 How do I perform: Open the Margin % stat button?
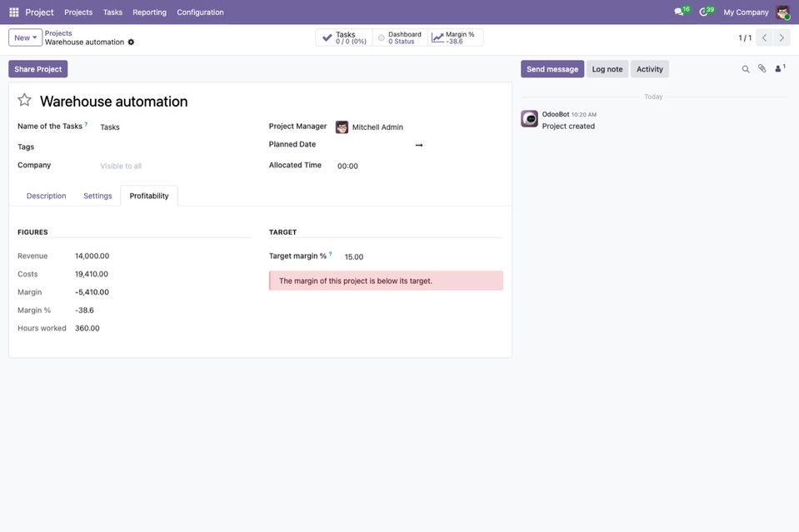pos(456,37)
